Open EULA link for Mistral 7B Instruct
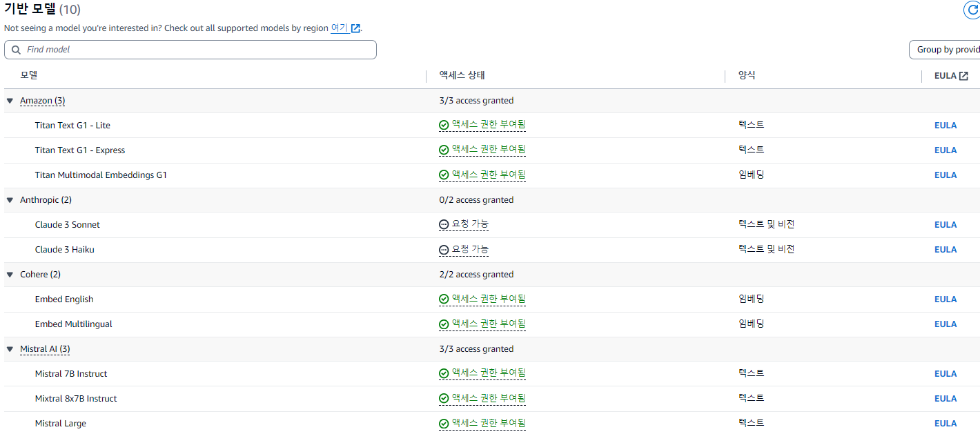980x434 pixels. 945,374
